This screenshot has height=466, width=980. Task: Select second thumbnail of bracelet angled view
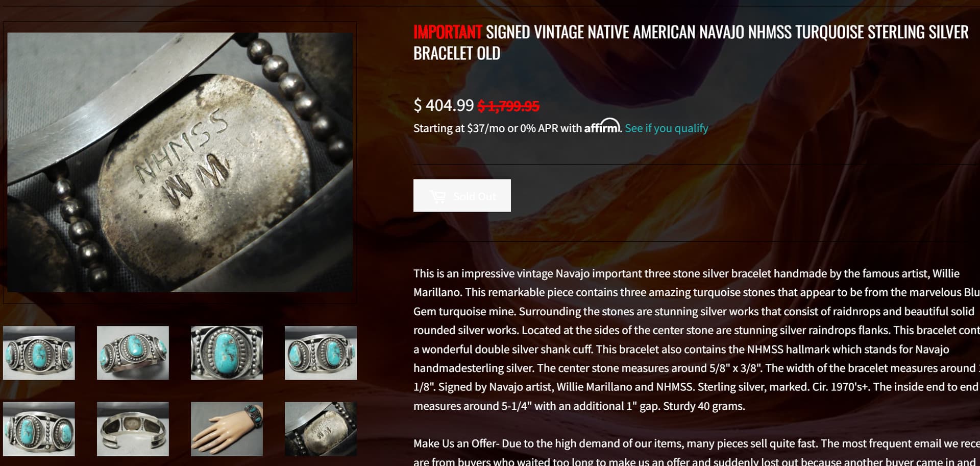[133, 353]
